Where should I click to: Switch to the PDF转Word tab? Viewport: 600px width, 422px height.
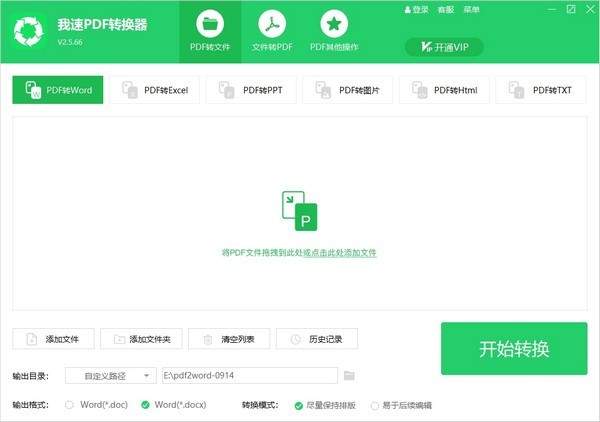tap(58, 90)
